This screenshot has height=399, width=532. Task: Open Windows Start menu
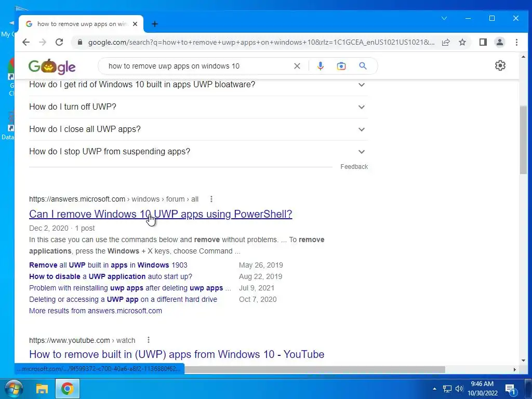click(x=14, y=389)
